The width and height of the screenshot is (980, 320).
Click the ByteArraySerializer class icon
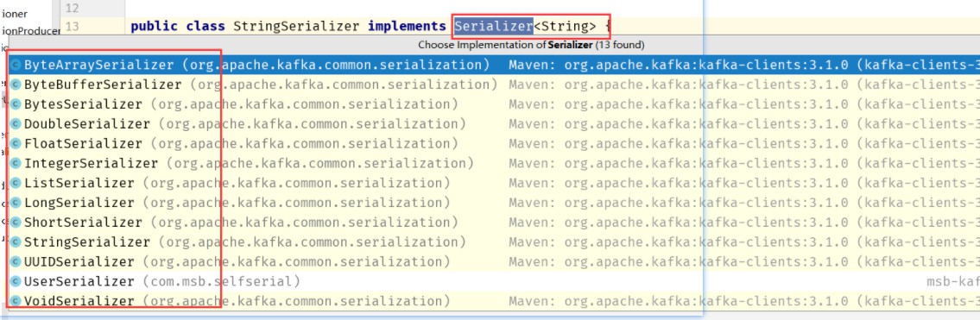tap(16, 65)
